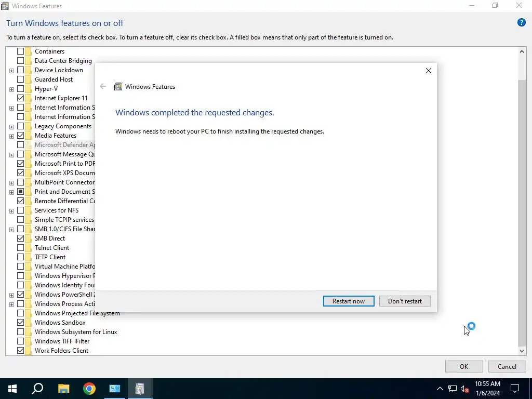Image resolution: width=532 pixels, height=399 pixels.
Task: Click OK in the Windows Features window
Action: [464, 366]
